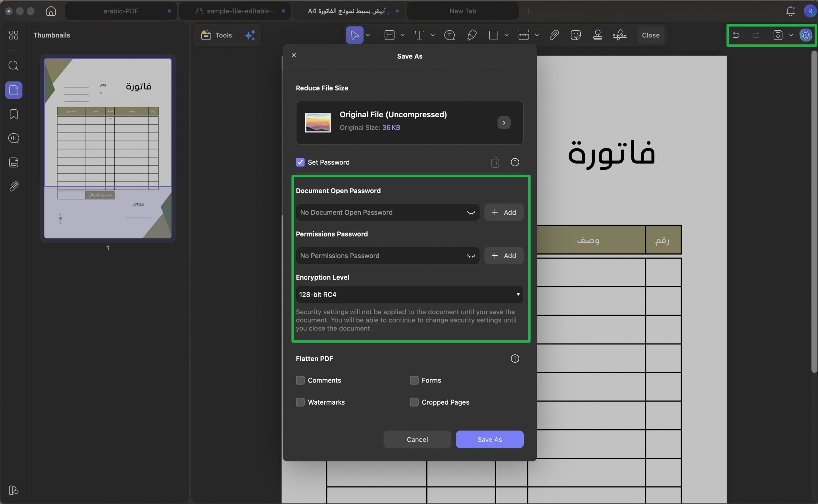The image size is (818, 504).
Task: Click the sidebar bottom layers icon
Action: (14, 490)
